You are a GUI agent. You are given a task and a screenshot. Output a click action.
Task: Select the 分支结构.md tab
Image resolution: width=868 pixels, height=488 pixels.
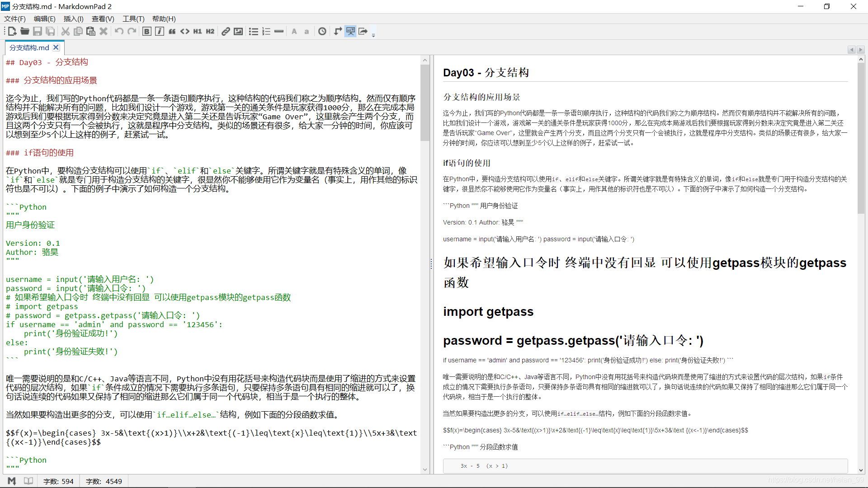point(29,47)
